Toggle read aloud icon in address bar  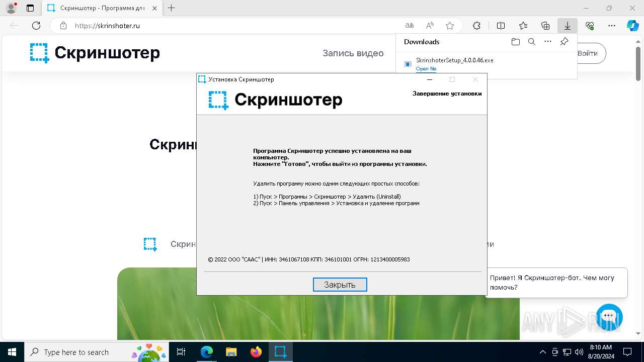click(x=430, y=26)
